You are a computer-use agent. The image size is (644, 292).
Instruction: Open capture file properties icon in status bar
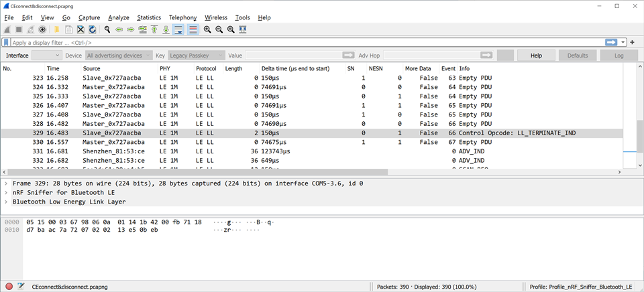click(x=21, y=287)
